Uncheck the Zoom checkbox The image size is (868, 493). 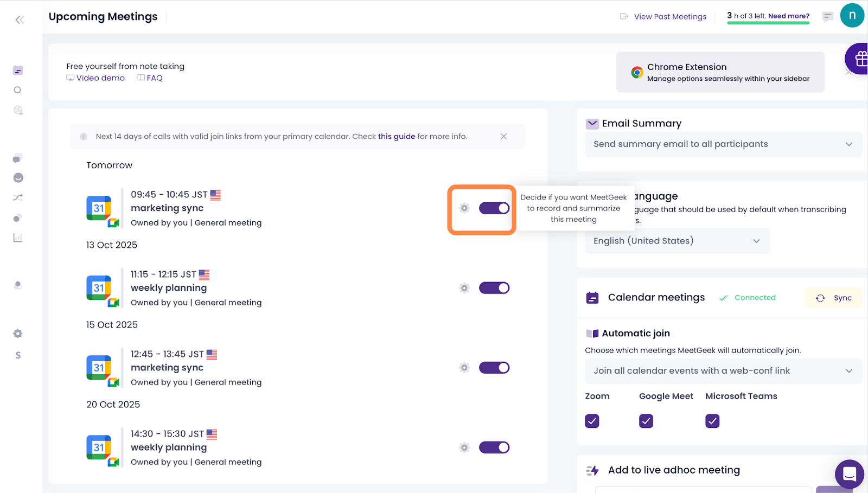(592, 421)
